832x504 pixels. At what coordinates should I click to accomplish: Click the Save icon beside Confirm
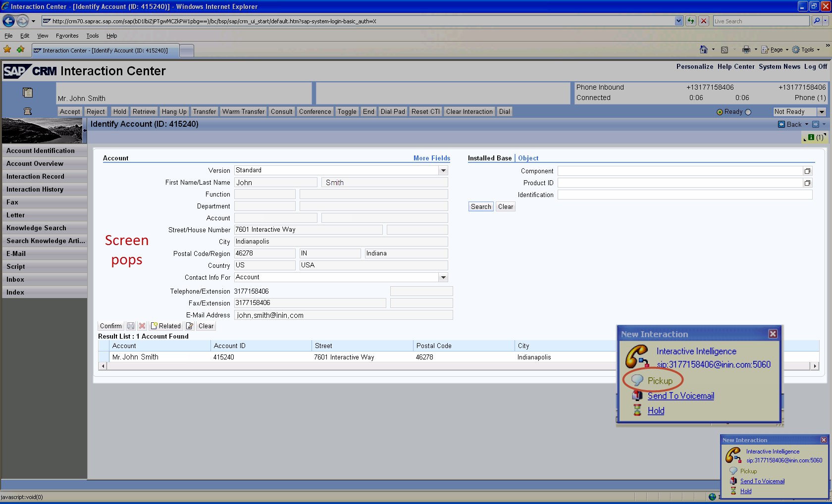[131, 326]
